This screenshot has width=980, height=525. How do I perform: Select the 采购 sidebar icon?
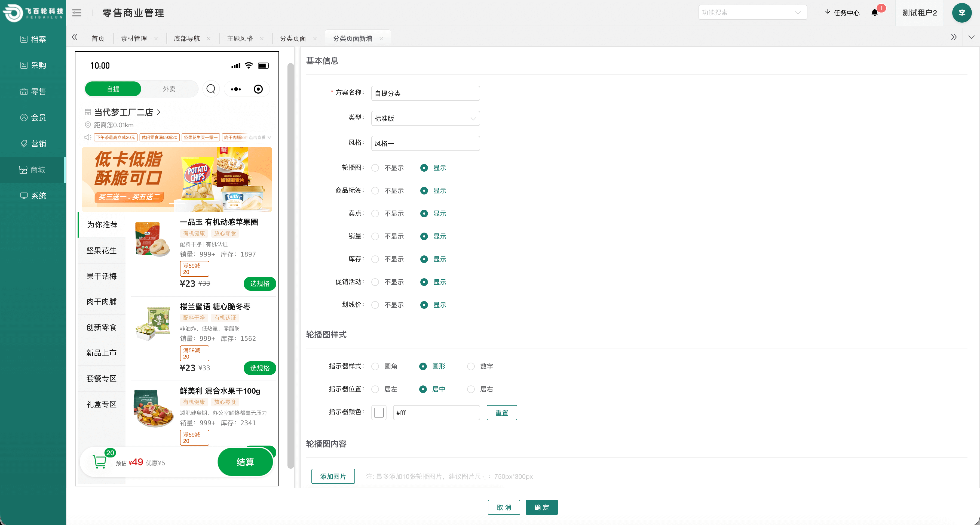pos(38,65)
